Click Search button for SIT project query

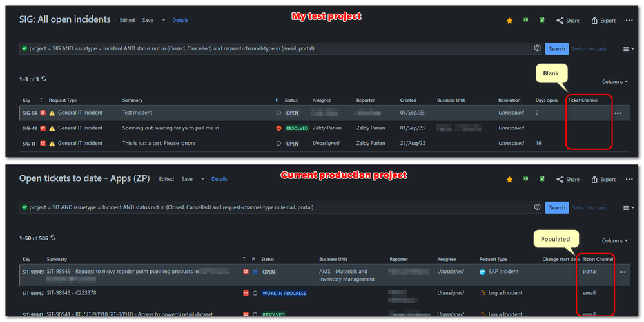pyautogui.click(x=557, y=207)
